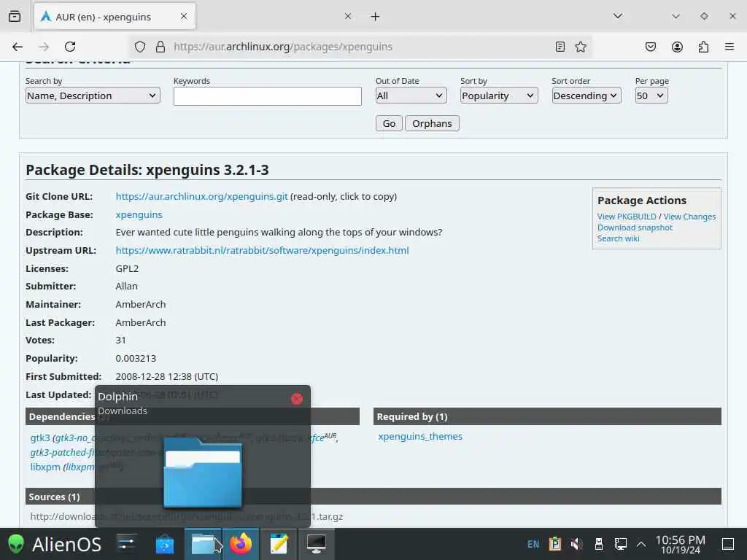Bookmark this page with the star icon
The image size is (747, 560).
(x=580, y=47)
